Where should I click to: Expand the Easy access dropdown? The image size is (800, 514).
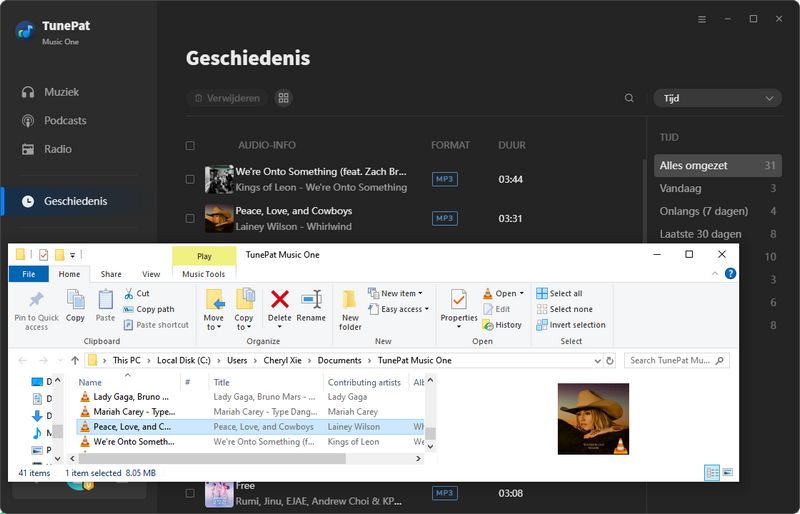(x=427, y=309)
